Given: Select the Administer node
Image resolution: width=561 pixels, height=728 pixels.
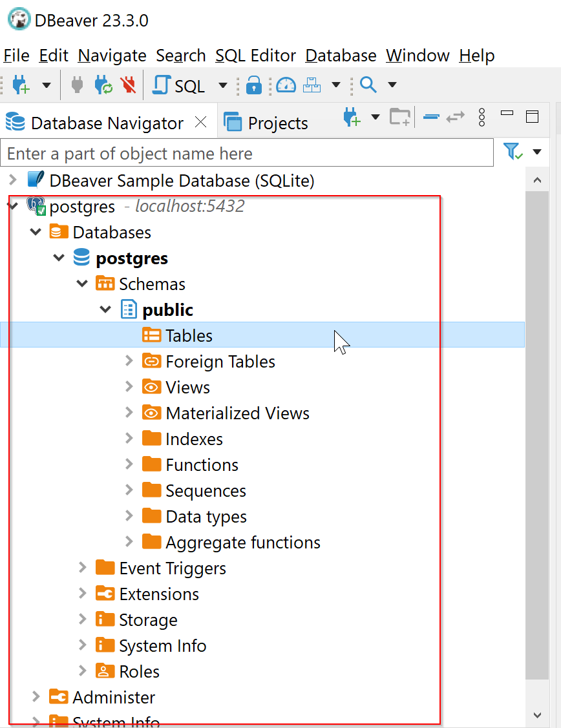Looking at the screenshot, I should pos(114,698).
